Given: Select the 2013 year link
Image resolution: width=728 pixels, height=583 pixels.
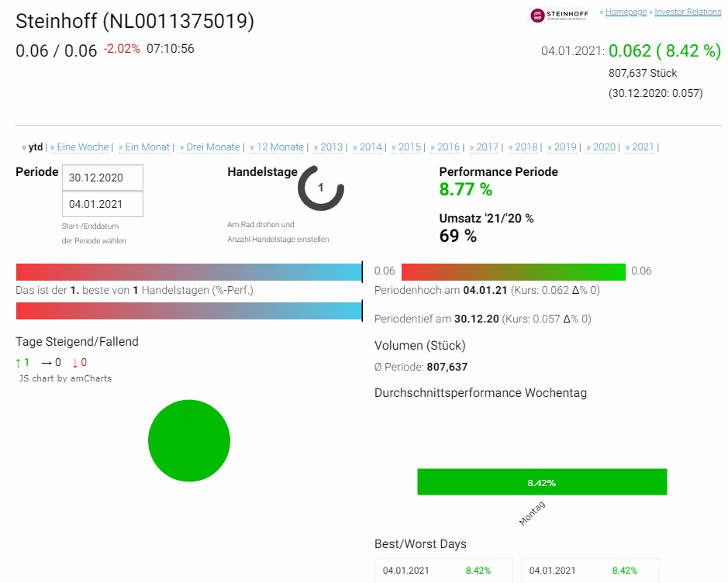Looking at the screenshot, I should coord(331,147).
